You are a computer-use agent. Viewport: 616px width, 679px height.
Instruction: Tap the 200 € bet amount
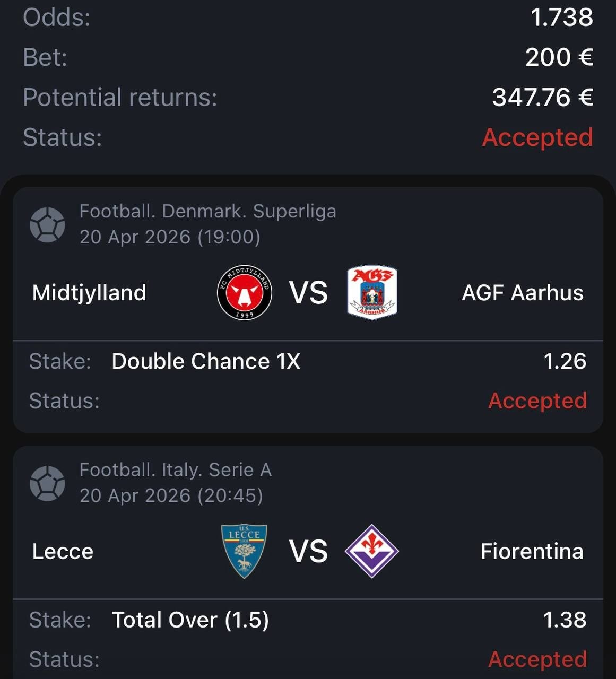click(559, 57)
